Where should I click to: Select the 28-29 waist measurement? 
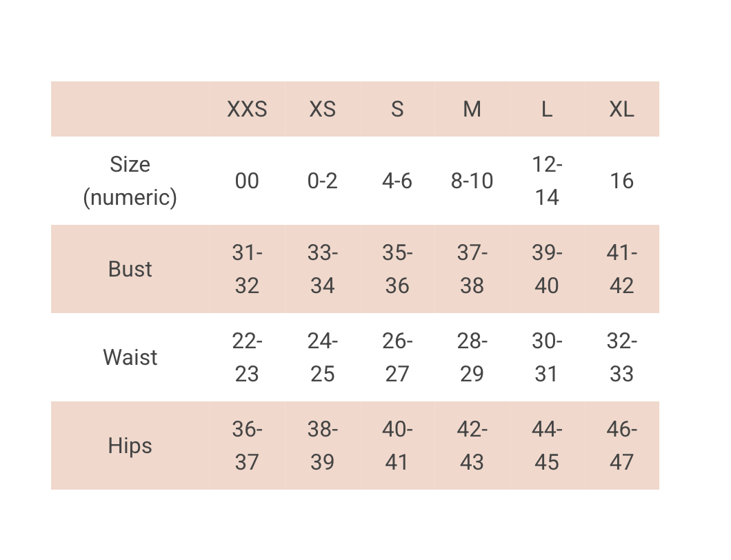click(472, 357)
